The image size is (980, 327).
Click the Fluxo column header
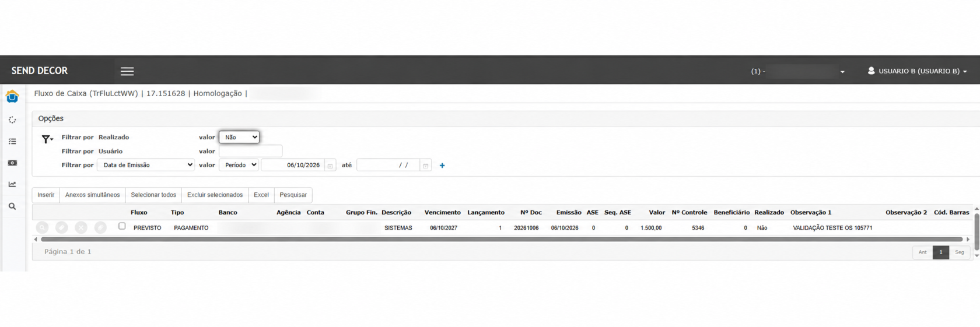[x=139, y=213]
